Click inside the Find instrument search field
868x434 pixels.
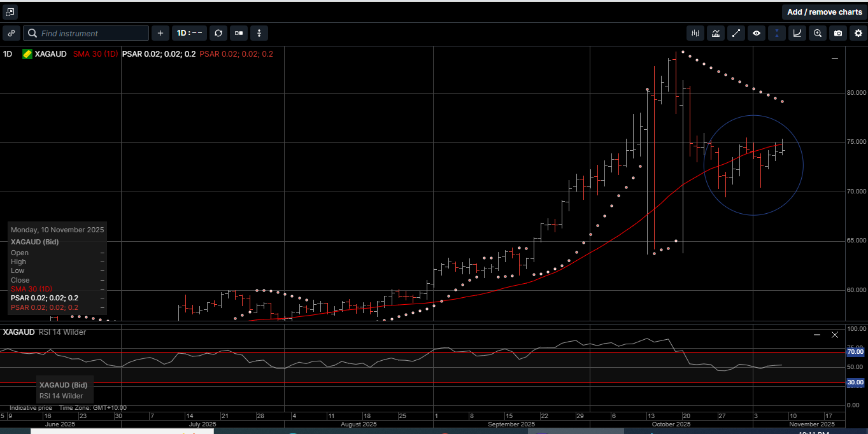click(86, 32)
